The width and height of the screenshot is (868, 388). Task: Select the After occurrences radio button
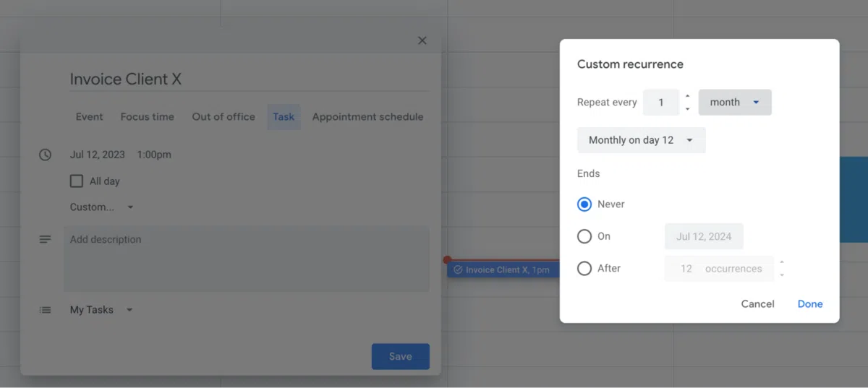(x=584, y=269)
